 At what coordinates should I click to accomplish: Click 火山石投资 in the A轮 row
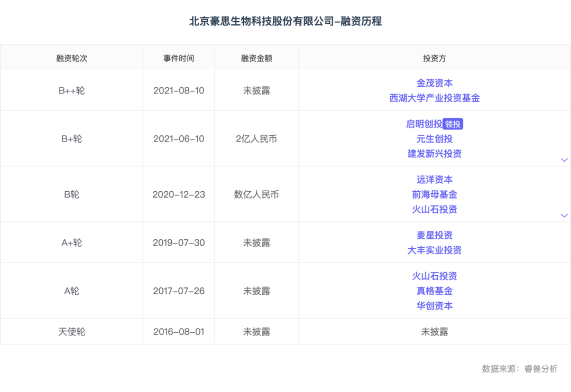click(x=435, y=276)
